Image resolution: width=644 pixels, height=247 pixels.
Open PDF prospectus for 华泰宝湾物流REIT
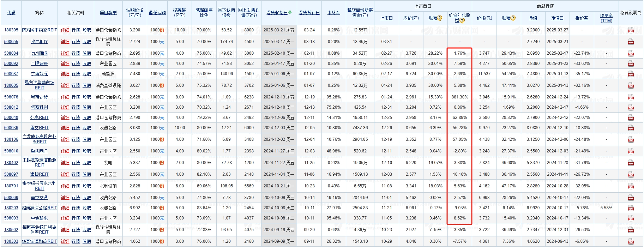pyautogui.click(x=631, y=241)
